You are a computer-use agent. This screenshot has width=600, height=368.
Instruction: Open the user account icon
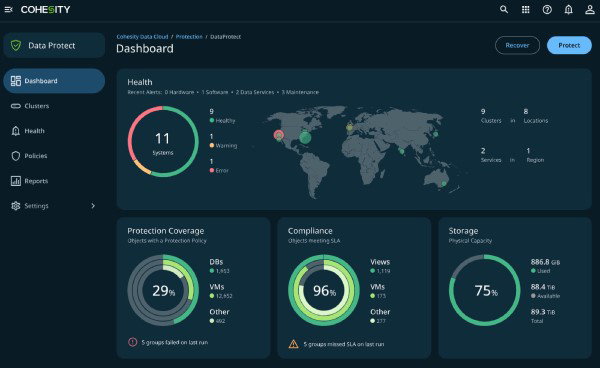(590, 10)
